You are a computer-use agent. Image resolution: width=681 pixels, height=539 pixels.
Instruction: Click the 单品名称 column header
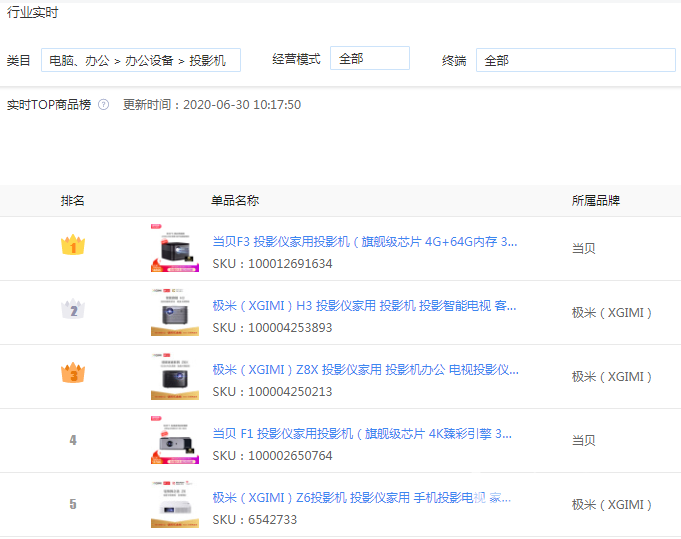235,200
